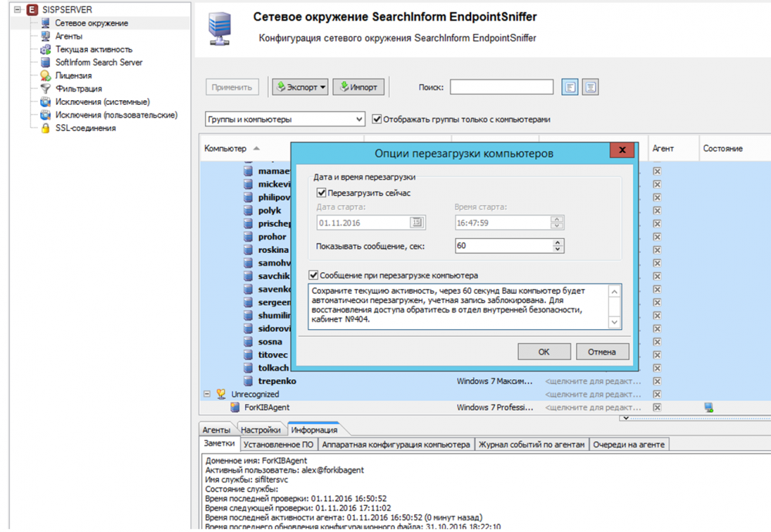Click Отмена in reboot dialog
This screenshot has width=771, height=532.
602,352
